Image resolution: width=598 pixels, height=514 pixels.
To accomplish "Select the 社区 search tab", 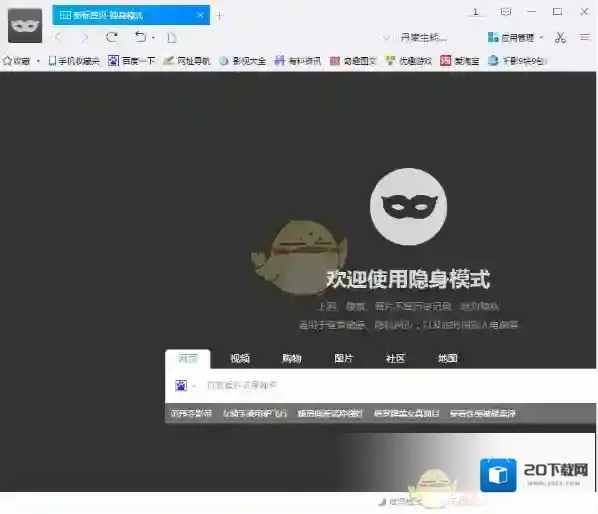I will [395, 358].
